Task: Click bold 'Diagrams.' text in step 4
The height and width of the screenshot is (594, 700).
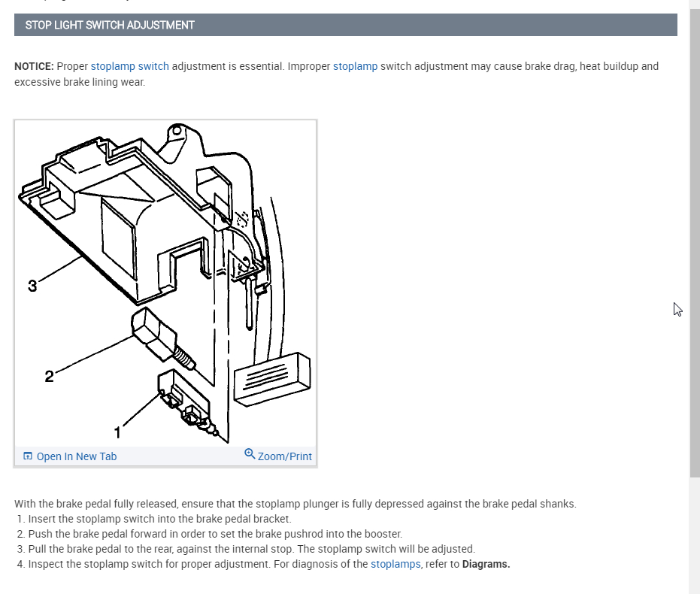Action: [x=486, y=564]
